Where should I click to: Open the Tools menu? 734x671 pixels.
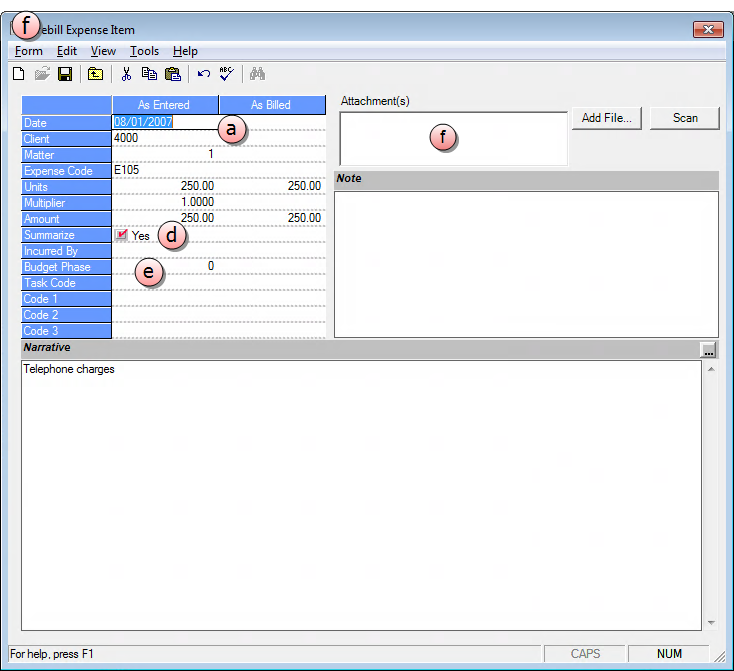tap(144, 51)
